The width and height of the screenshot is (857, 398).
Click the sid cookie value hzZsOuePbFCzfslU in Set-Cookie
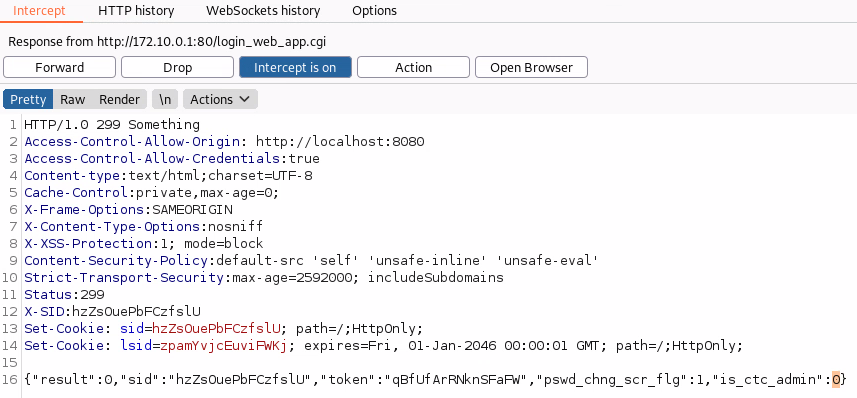click(x=216, y=329)
